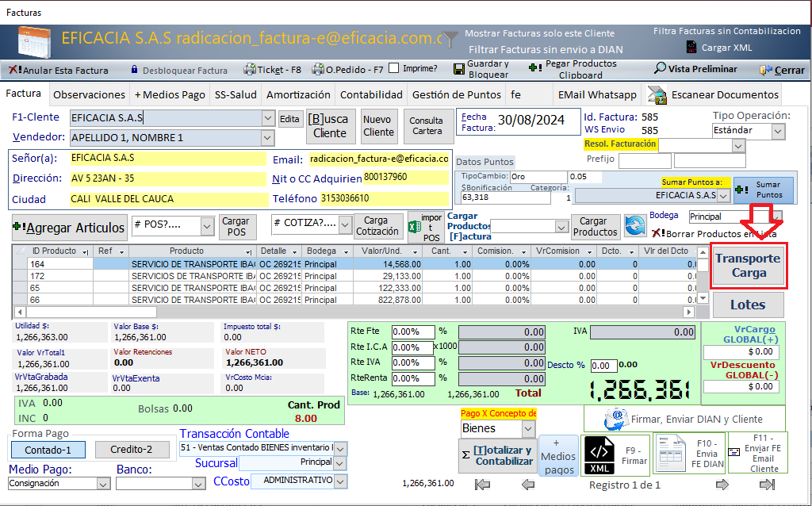Open the + Medios Pago tab

[x=170, y=95]
